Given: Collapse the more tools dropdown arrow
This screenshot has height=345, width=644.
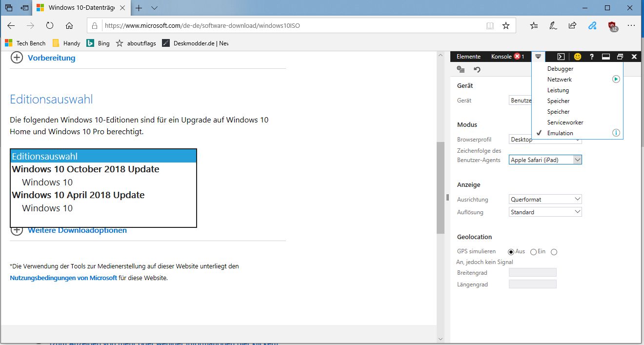Looking at the screenshot, I should coord(538,57).
